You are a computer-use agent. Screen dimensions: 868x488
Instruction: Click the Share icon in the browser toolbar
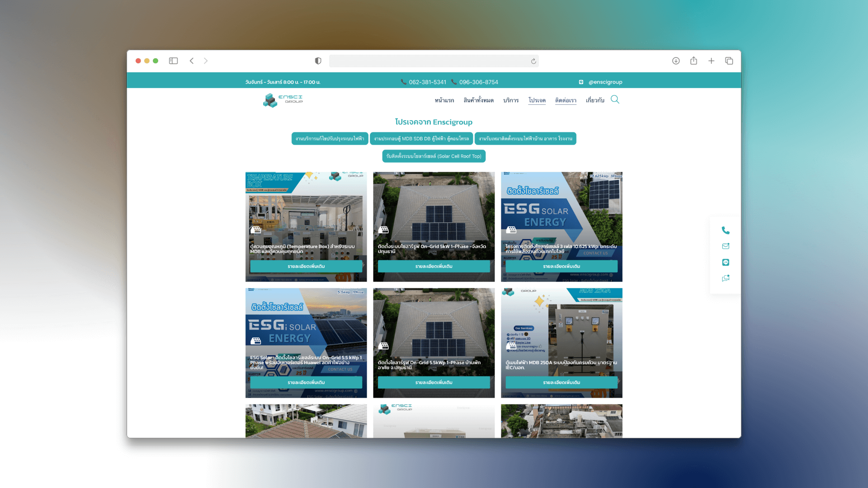pyautogui.click(x=693, y=61)
